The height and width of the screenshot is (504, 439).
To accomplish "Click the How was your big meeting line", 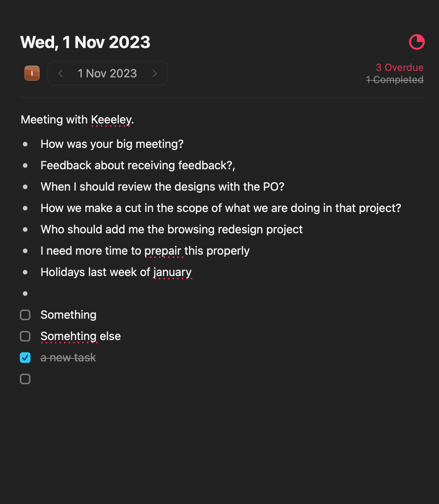I will (112, 144).
